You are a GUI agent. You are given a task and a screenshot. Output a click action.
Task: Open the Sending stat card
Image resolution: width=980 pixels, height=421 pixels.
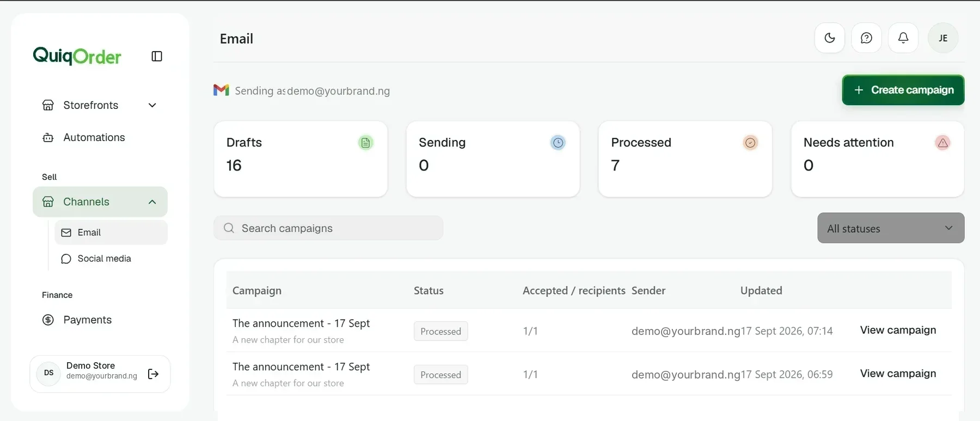click(x=493, y=159)
